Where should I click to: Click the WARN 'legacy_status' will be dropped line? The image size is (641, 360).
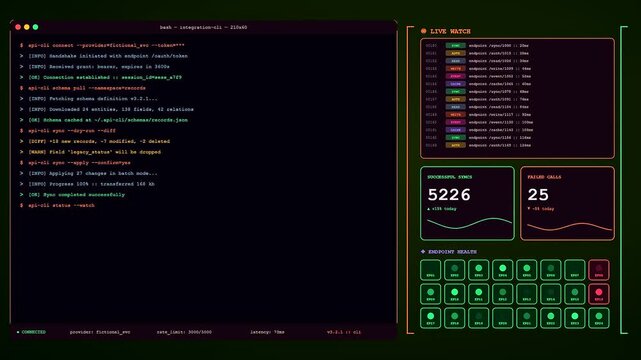[94, 152]
